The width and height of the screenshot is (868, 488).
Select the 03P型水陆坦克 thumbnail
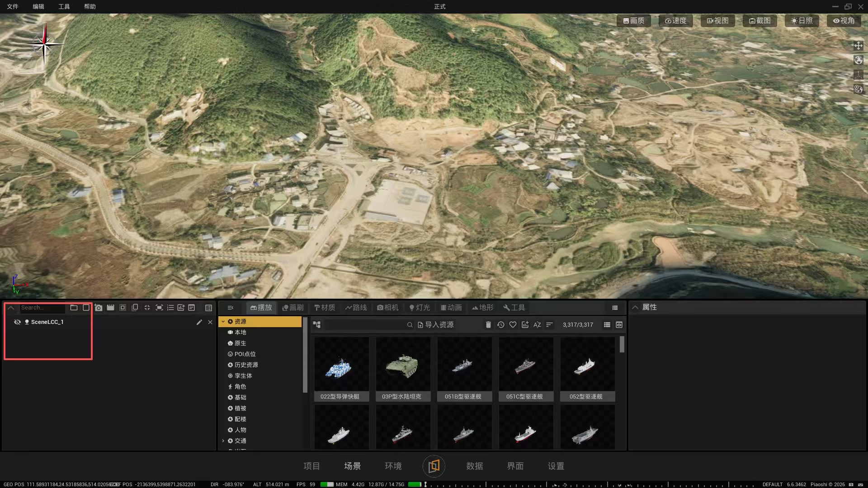coord(403,369)
